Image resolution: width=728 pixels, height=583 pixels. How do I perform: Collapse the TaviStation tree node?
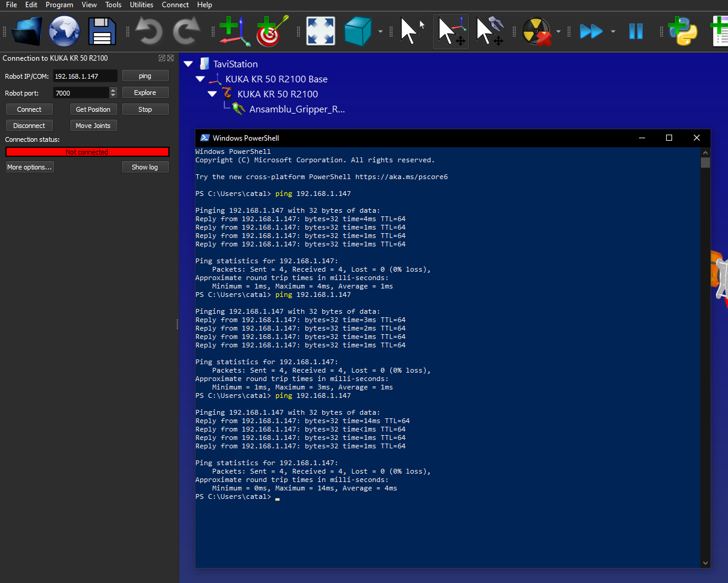pyautogui.click(x=189, y=64)
